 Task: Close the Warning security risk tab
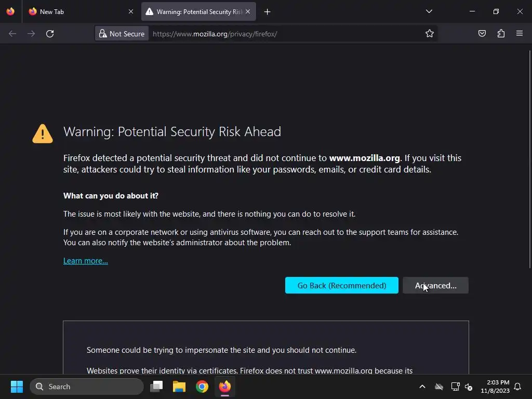[x=248, y=11]
